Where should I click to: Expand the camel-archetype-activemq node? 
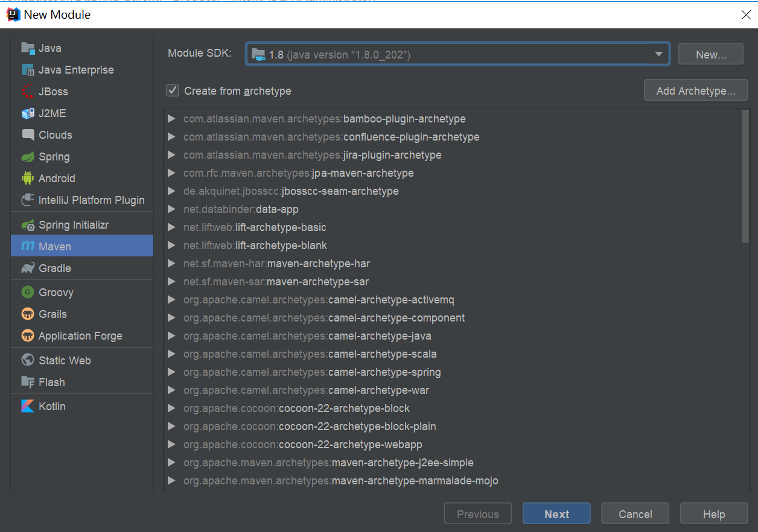pyautogui.click(x=171, y=300)
